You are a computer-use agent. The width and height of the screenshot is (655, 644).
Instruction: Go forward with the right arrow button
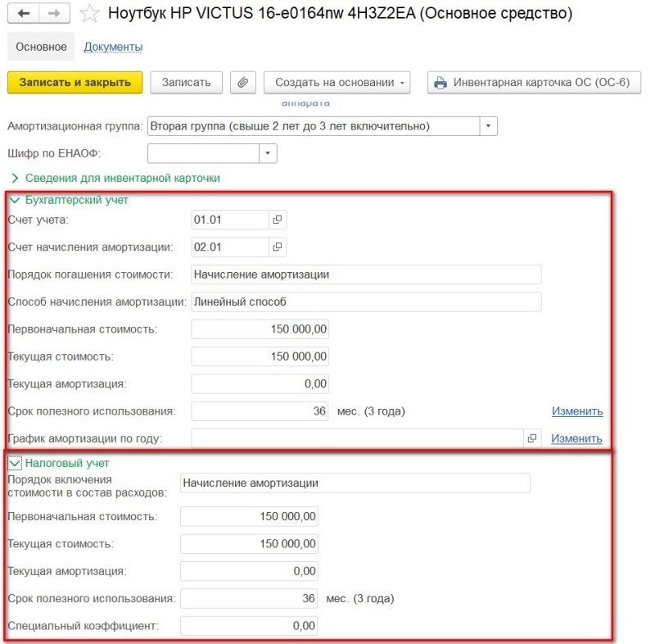(x=54, y=13)
